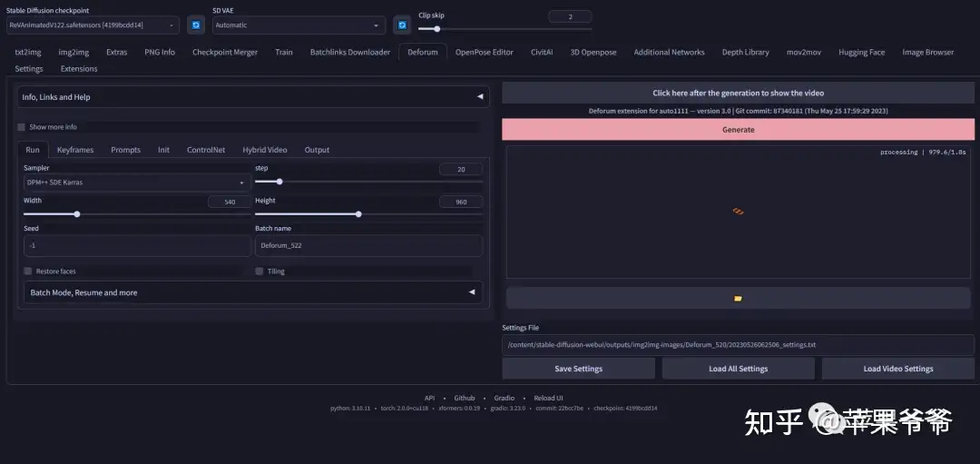
Task: Open the Depth Library tab
Action: pyautogui.click(x=746, y=53)
